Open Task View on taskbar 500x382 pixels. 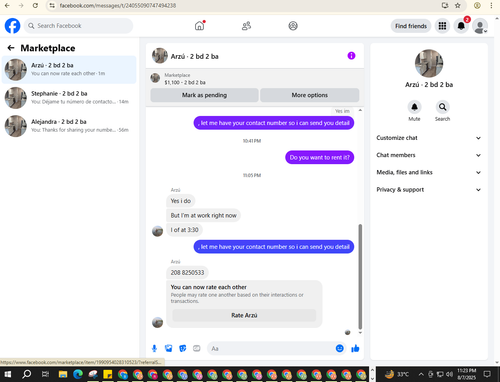[45, 374]
